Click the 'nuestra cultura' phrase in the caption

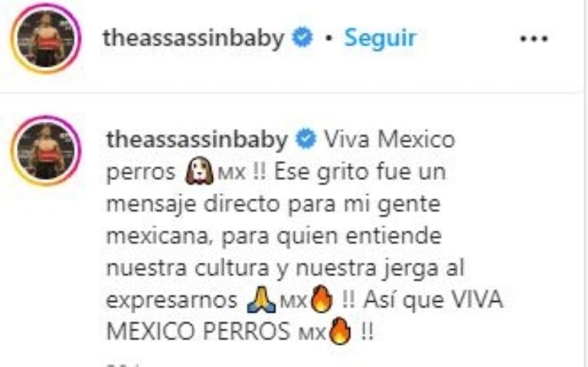click(x=188, y=268)
